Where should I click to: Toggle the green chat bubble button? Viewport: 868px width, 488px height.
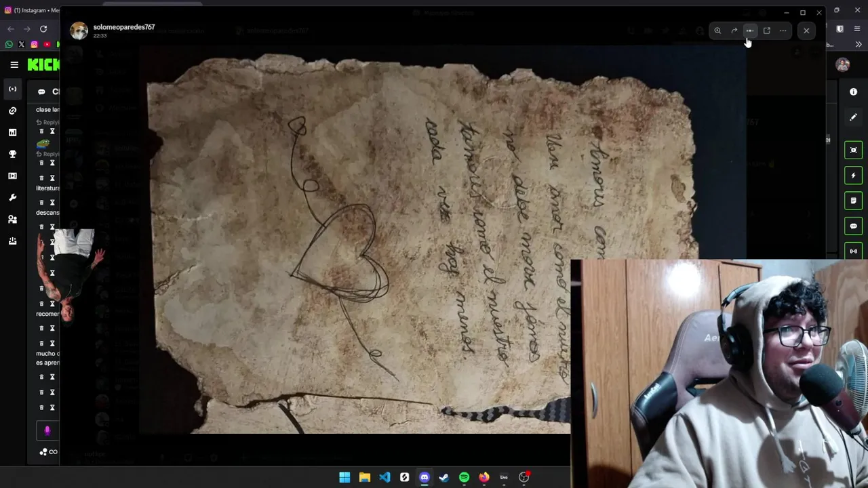(x=854, y=226)
